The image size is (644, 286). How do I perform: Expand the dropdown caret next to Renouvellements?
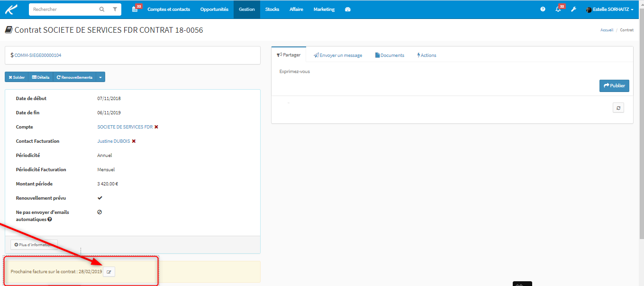(x=100, y=77)
